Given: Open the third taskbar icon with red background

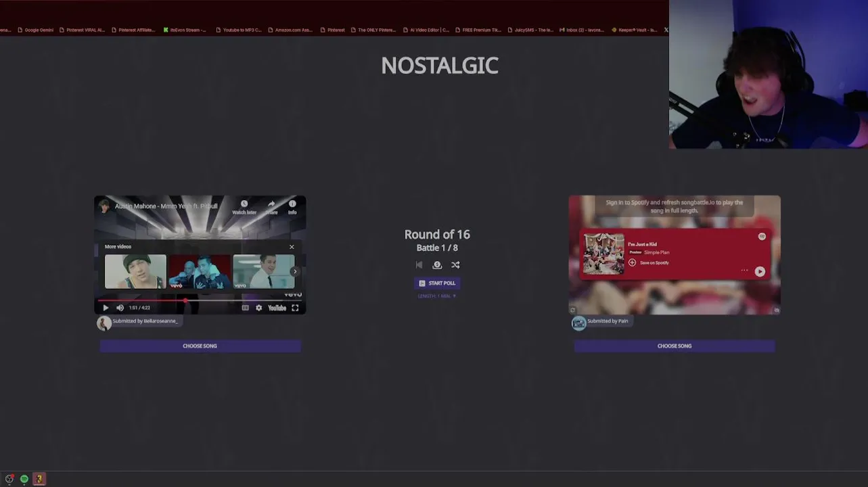Looking at the screenshot, I should click(x=39, y=479).
